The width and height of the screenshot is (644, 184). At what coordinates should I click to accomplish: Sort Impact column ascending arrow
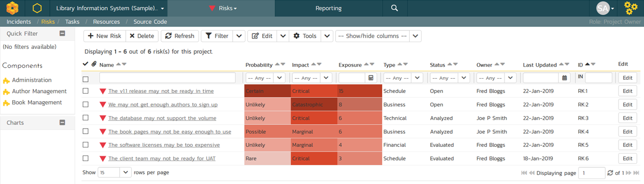coord(314,65)
